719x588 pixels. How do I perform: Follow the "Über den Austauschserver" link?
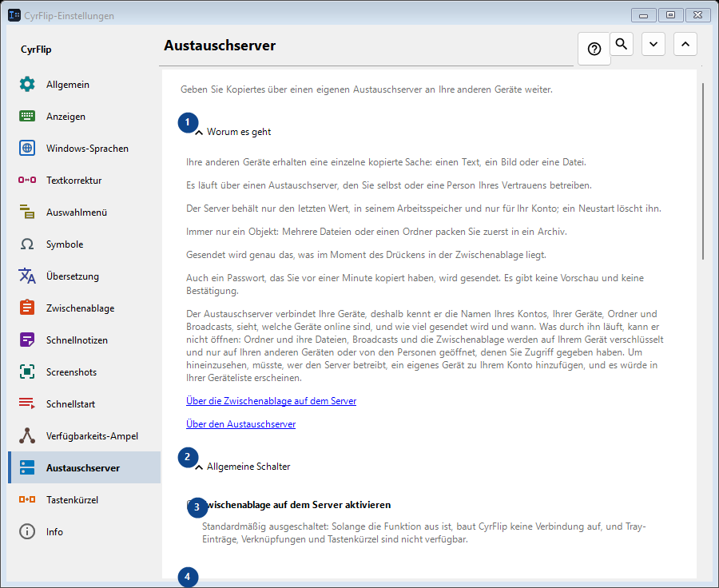pyautogui.click(x=240, y=424)
